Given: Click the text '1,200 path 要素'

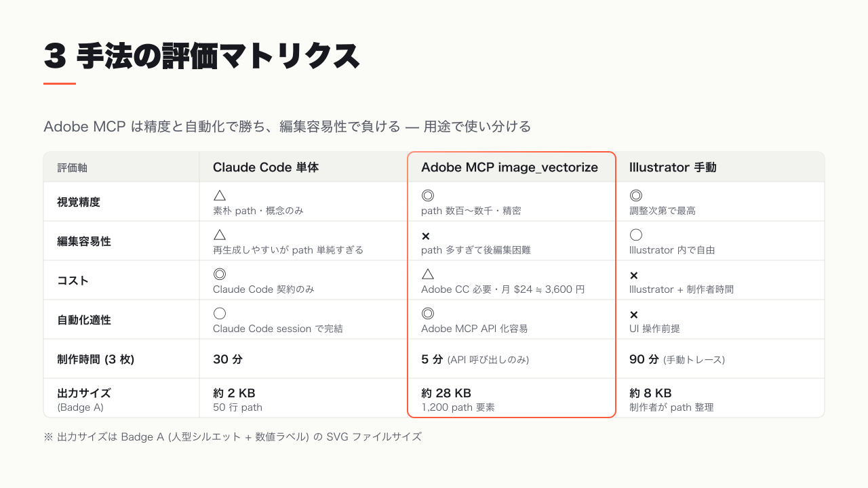Looking at the screenshot, I should coord(458,407).
